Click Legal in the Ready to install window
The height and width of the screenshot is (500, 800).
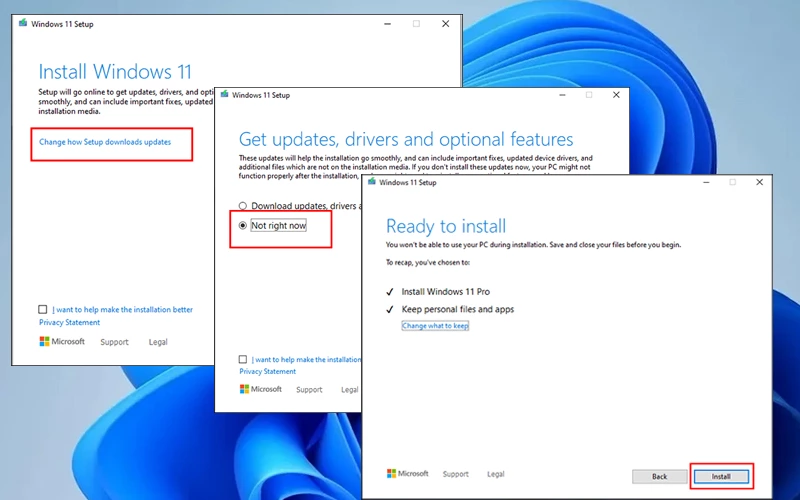[495, 474]
